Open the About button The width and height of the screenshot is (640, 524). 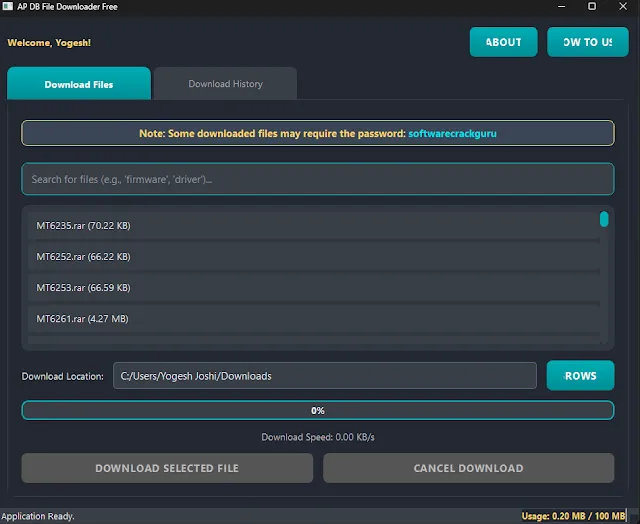click(x=503, y=42)
